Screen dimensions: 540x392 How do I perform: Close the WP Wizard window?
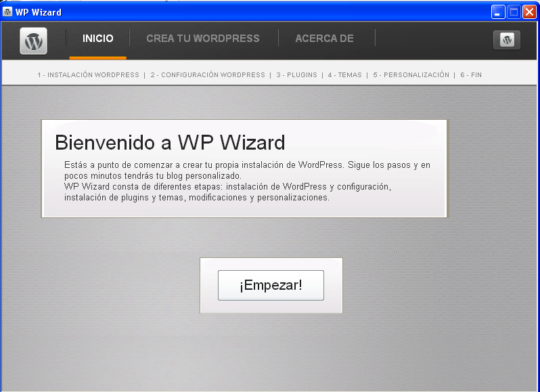pos(529,12)
